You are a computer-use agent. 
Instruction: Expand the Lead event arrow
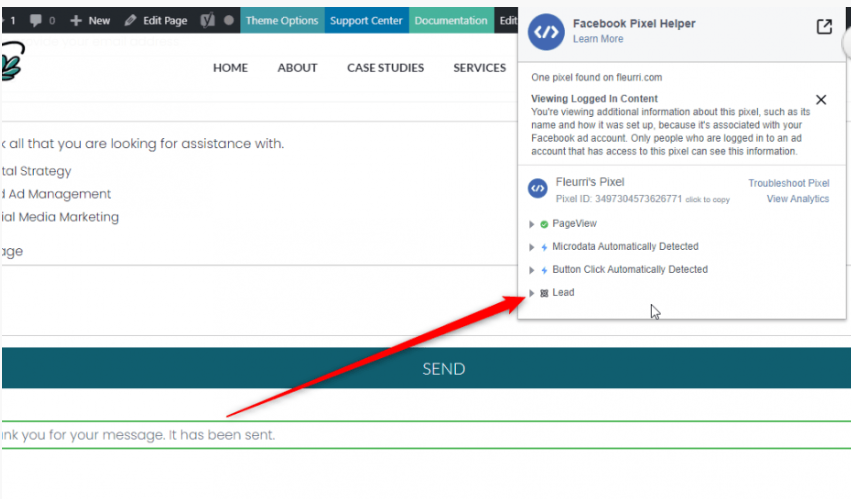tap(532, 293)
